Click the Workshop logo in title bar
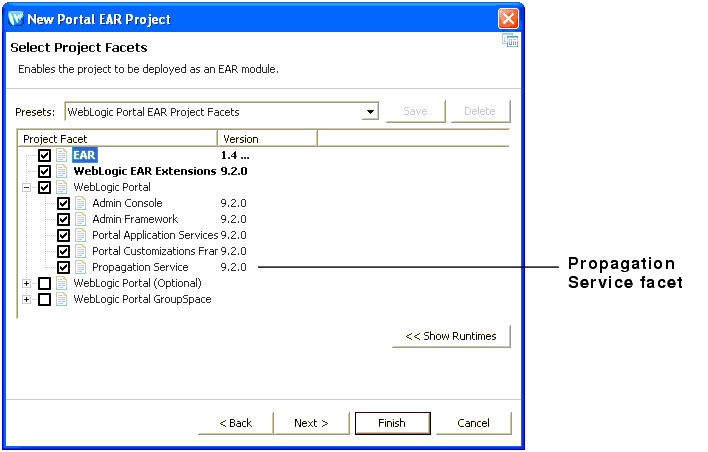The height and width of the screenshot is (452, 708). (x=16, y=19)
